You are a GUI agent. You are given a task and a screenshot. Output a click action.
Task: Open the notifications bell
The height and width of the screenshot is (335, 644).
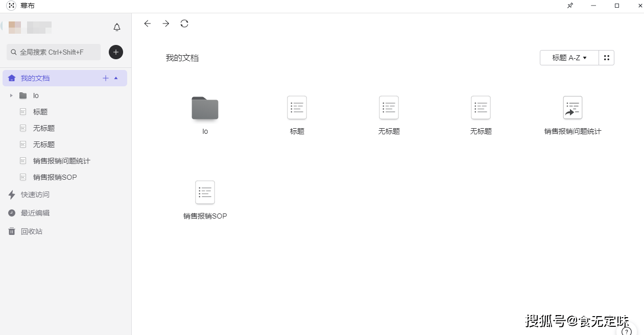[117, 27]
